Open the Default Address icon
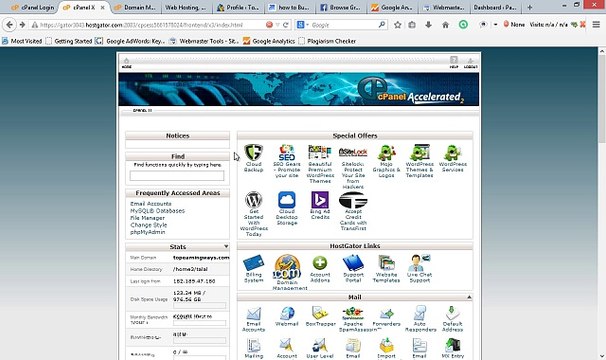This screenshot has height=360, width=606. (x=452, y=314)
